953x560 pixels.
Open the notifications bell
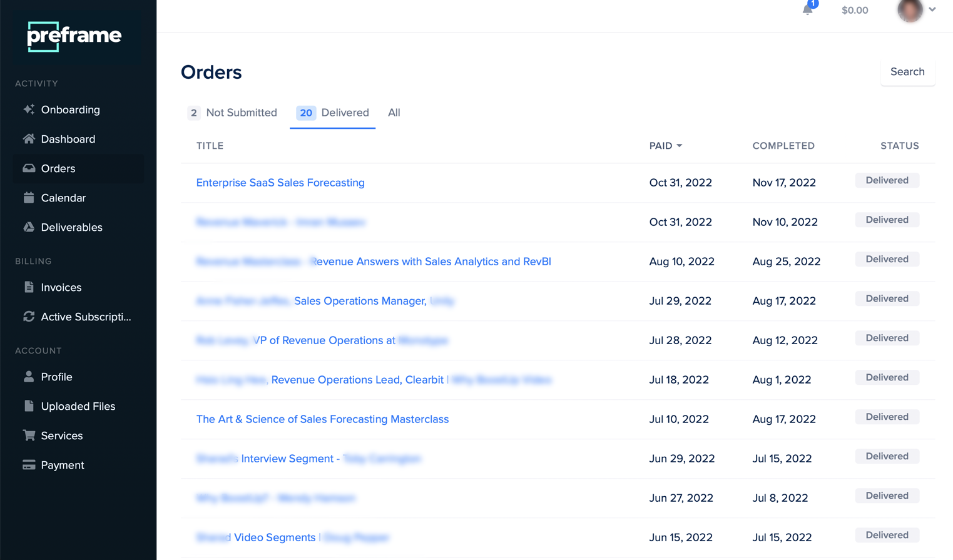[x=808, y=10]
